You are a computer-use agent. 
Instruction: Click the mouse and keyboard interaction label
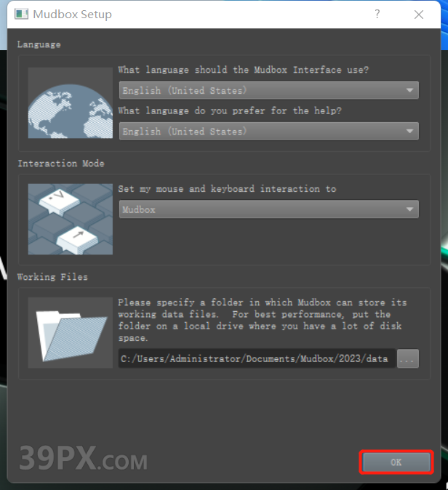point(227,189)
